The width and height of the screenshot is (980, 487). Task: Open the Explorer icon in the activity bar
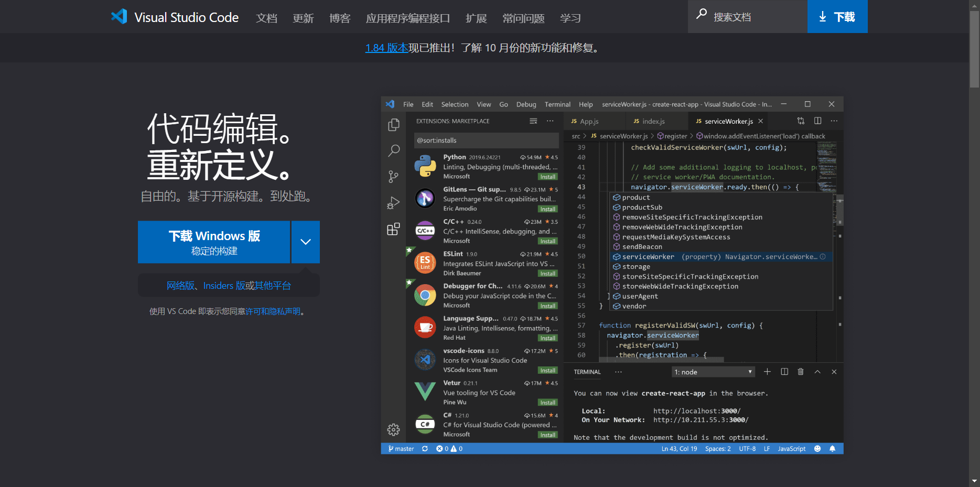(x=393, y=125)
